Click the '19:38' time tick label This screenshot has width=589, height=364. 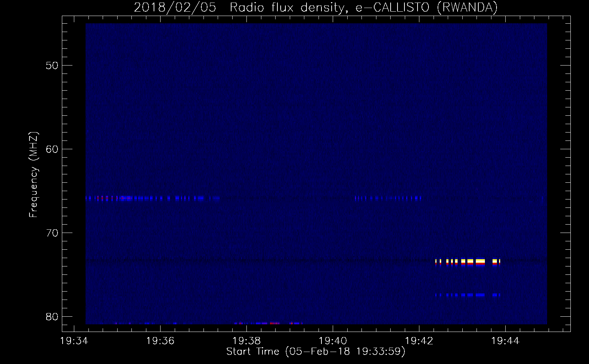(x=246, y=341)
